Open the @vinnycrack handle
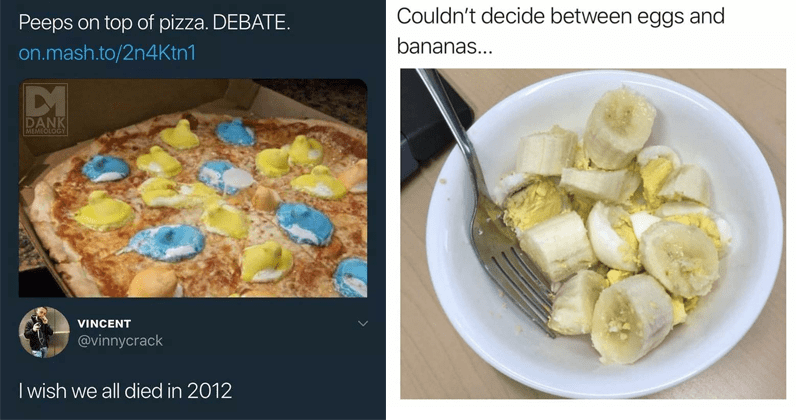Viewport: 800px width, 420px height. coord(120,340)
